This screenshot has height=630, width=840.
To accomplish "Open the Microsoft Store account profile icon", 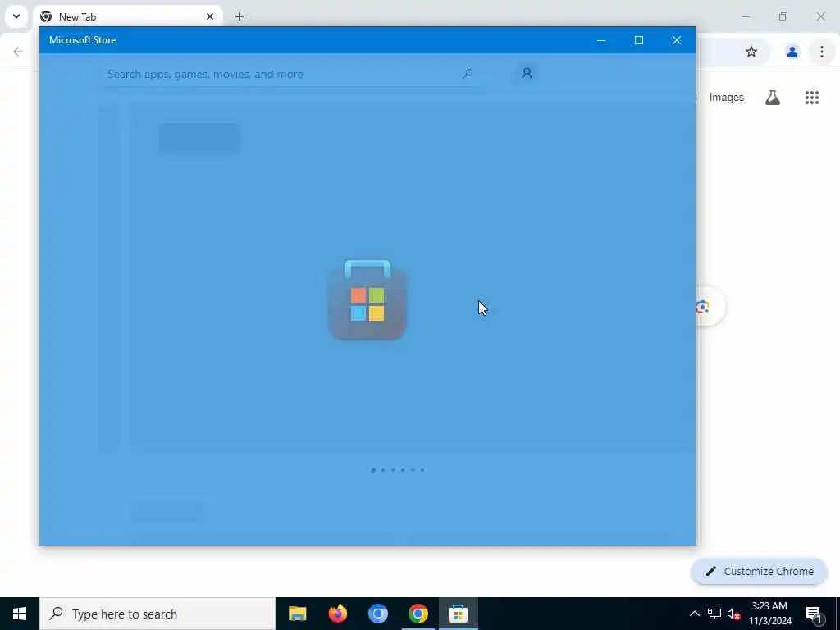I will coord(527,73).
